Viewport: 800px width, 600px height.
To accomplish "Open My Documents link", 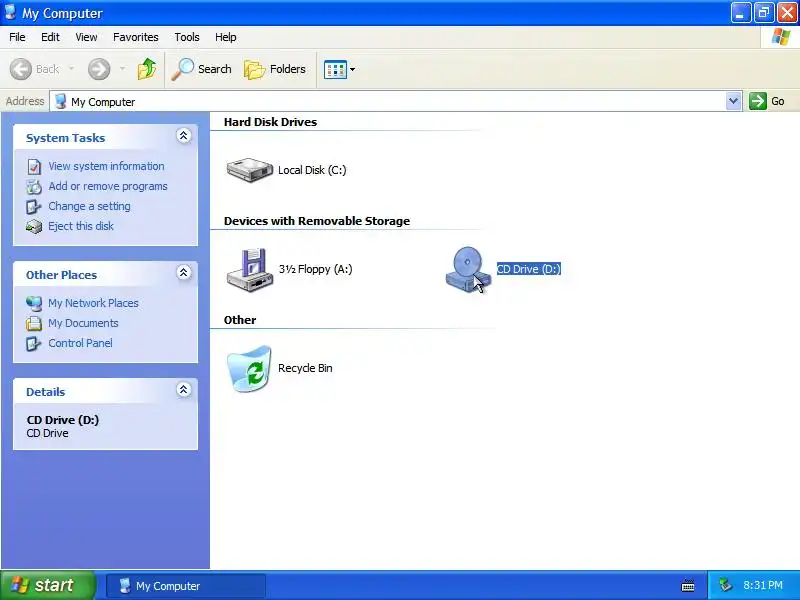I will (x=83, y=323).
